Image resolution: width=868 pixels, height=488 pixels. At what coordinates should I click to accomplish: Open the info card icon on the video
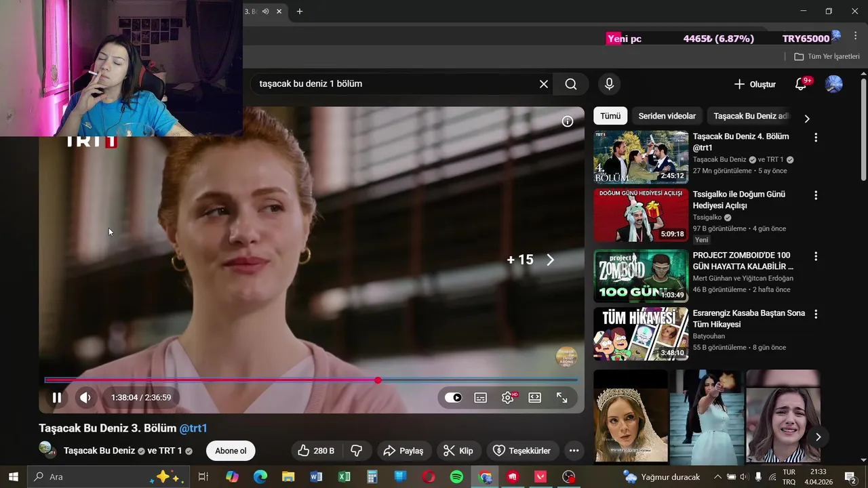(568, 121)
